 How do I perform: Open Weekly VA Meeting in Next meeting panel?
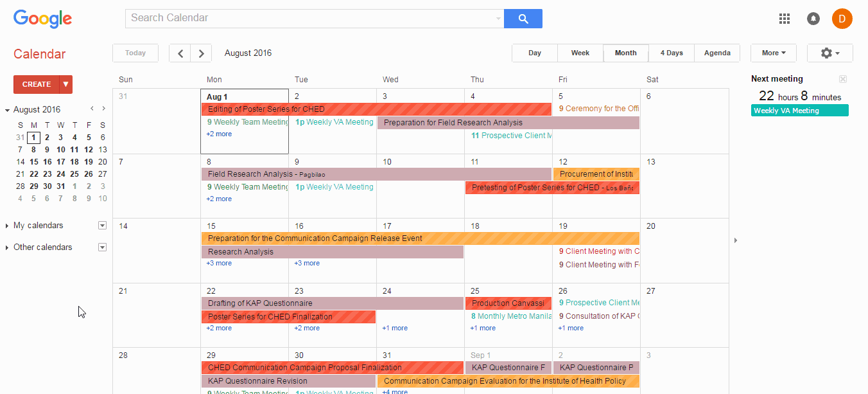tap(800, 111)
